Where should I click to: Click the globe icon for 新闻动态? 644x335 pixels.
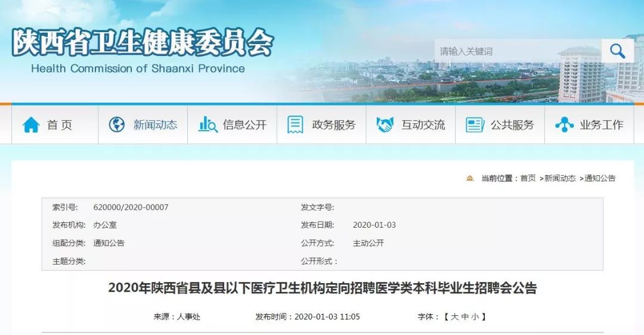coord(117,125)
